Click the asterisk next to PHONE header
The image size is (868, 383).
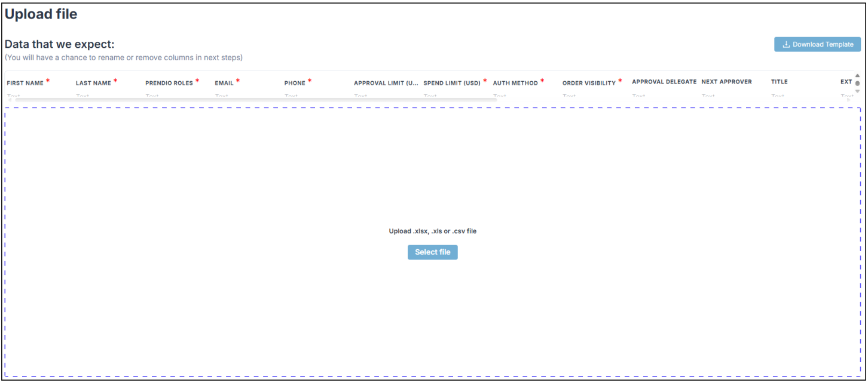click(310, 79)
